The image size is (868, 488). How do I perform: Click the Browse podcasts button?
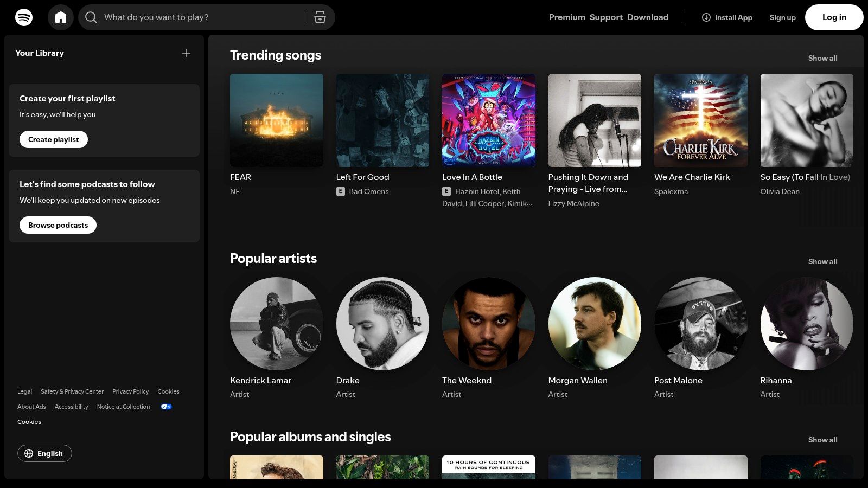[x=58, y=225]
